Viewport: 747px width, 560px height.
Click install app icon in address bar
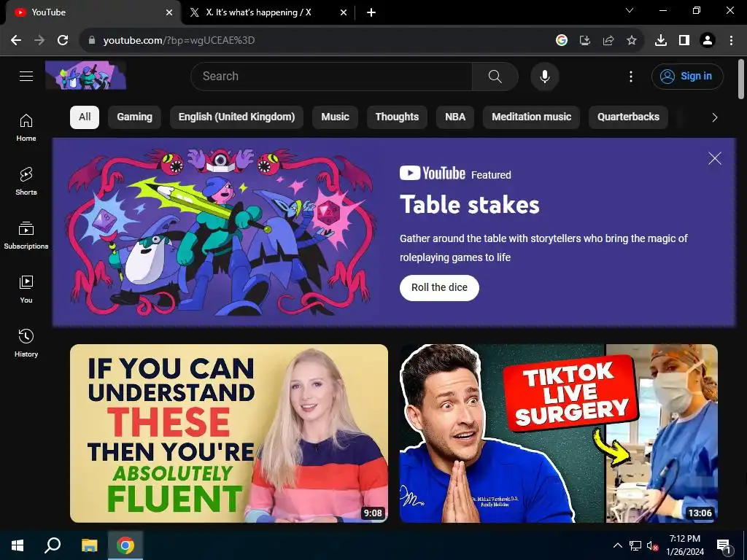pyautogui.click(x=584, y=41)
